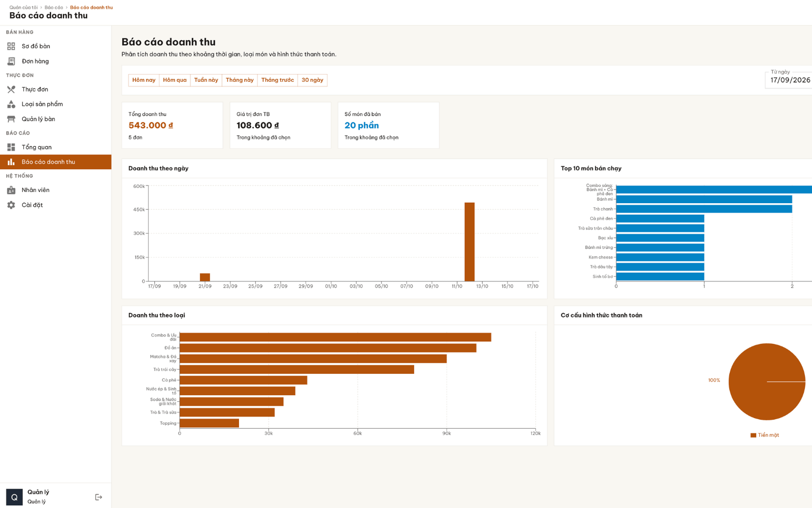
Task: Select the Hôm nay date filter
Action: (144, 80)
